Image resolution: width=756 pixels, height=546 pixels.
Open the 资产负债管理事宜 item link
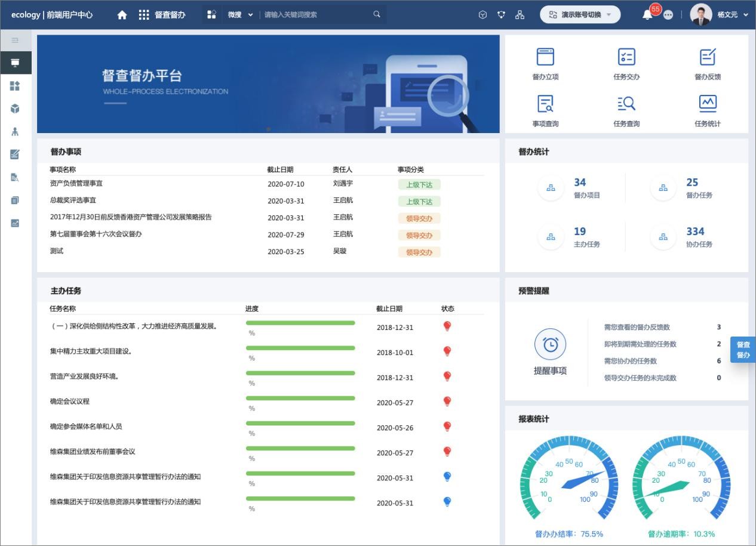pyautogui.click(x=76, y=184)
